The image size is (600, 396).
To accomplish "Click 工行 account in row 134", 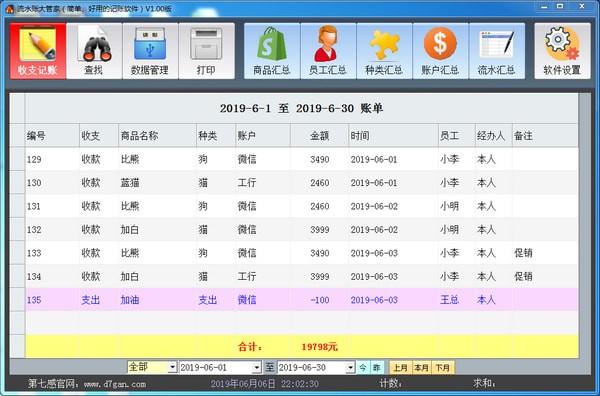I will [247, 276].
